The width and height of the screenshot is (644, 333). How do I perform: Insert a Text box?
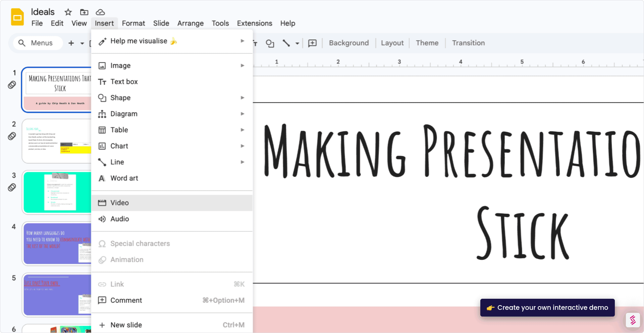(172, 82)
